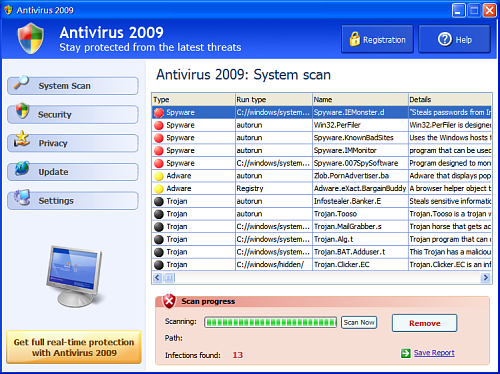Click the Registry run type cell

(274, 188)
